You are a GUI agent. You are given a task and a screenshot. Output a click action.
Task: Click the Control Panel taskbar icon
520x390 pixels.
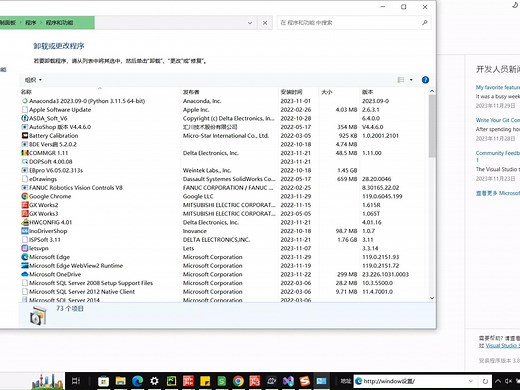[x=321, y=381]
